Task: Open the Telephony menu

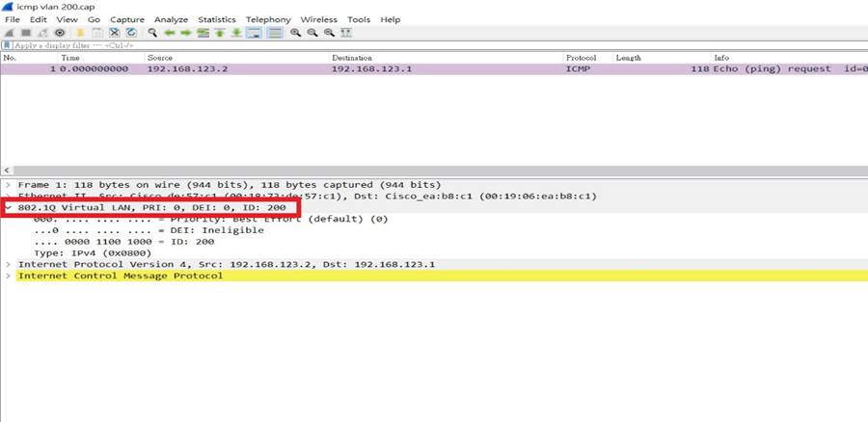Action: [x=268, y=19]
